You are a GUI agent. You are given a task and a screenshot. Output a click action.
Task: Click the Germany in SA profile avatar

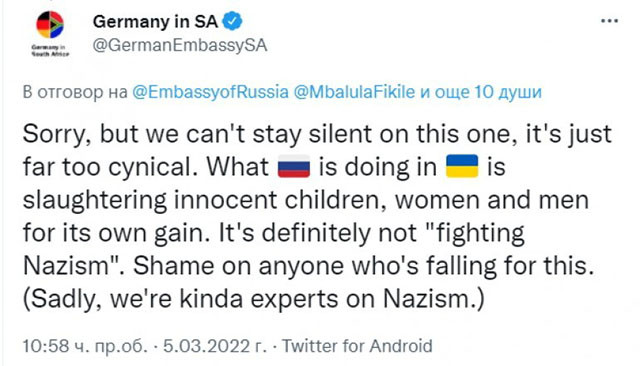(x=50, y=25)
